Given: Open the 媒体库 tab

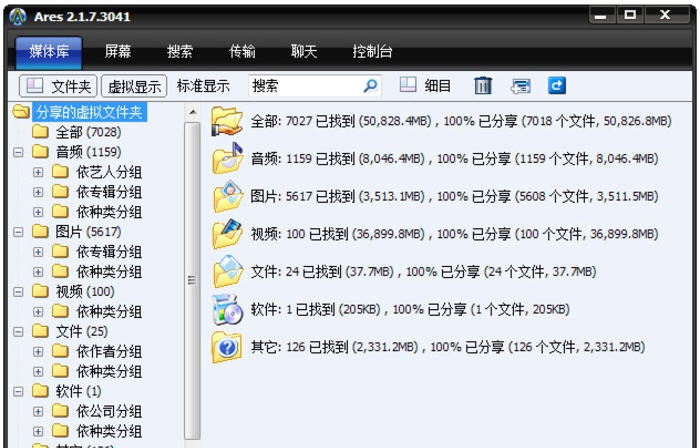Looking at the screenshot, I should pyautogui.click(x=49, y=52).
